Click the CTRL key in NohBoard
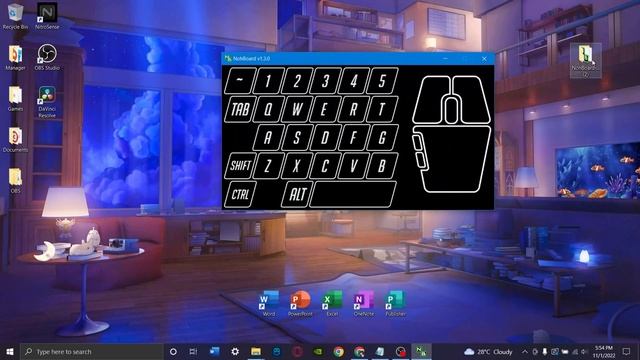Screen dimensions: 640x360 [x=240, y=194]
